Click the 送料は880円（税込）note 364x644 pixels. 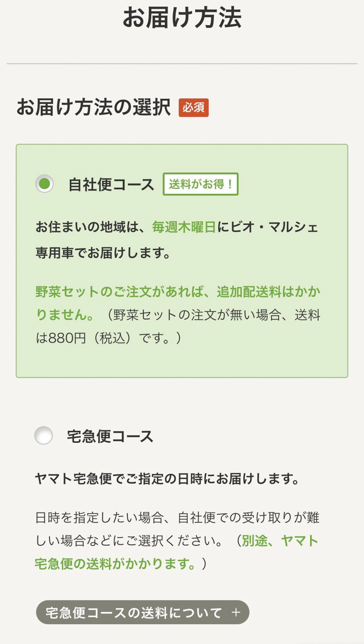pos(107,339)
